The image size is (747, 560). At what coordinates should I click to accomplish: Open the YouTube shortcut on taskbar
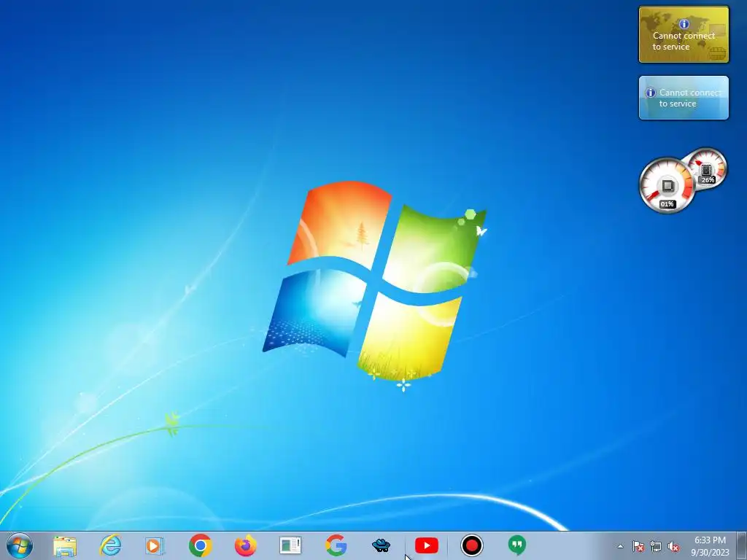click(426, 545)
